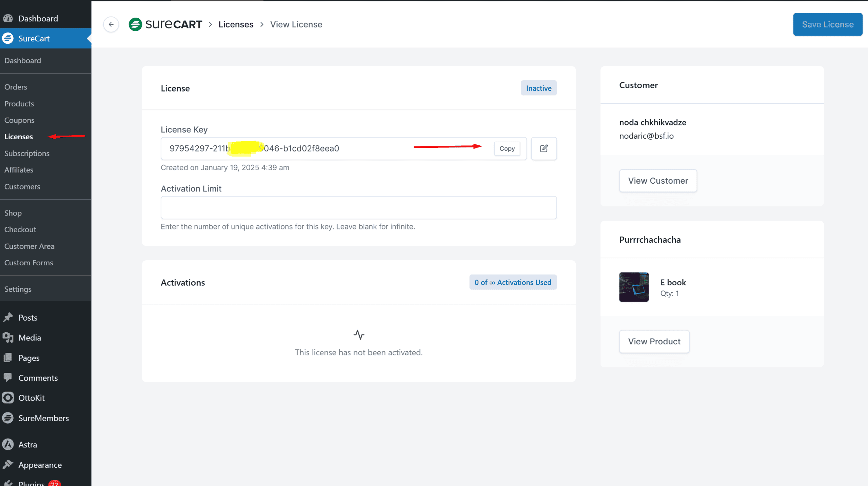Click the View Customer button

(x=658, y=181)
